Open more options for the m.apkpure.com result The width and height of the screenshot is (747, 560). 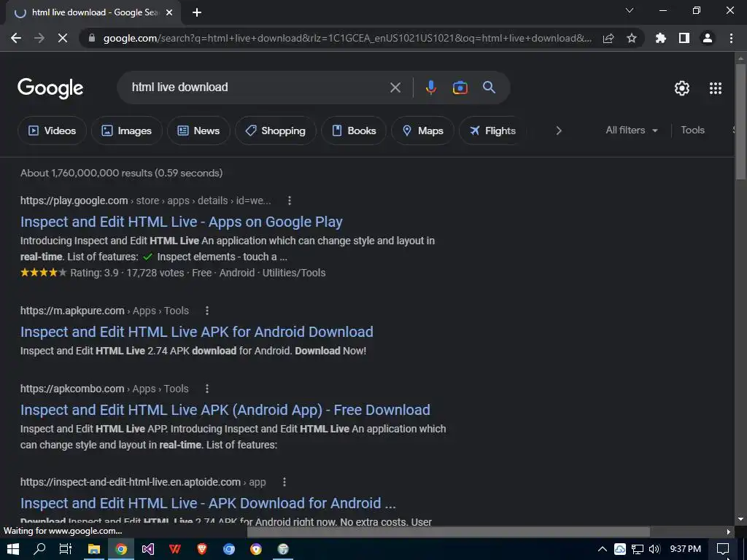coord(206,311)
